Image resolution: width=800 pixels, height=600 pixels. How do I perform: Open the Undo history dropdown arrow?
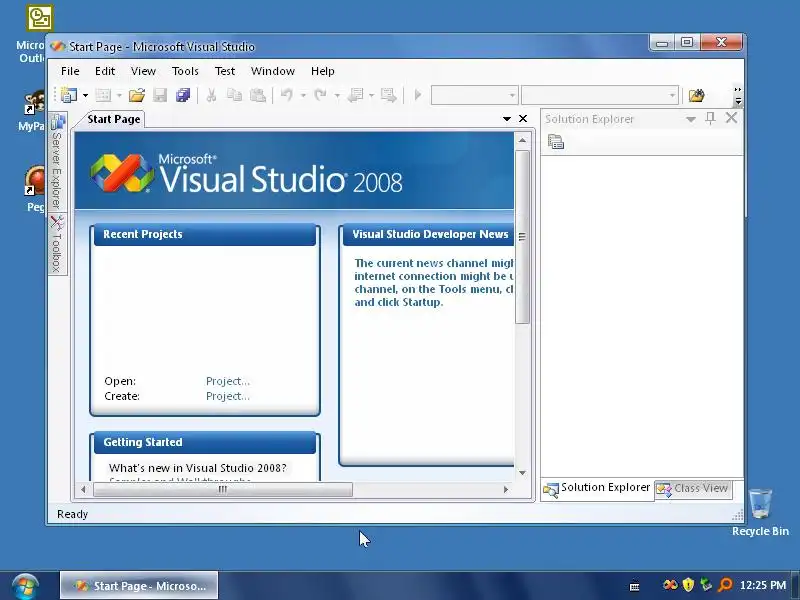(303, 95)
